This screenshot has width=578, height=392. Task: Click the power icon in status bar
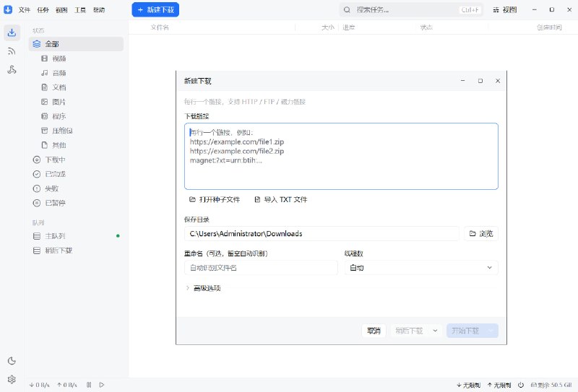(521, 385)
